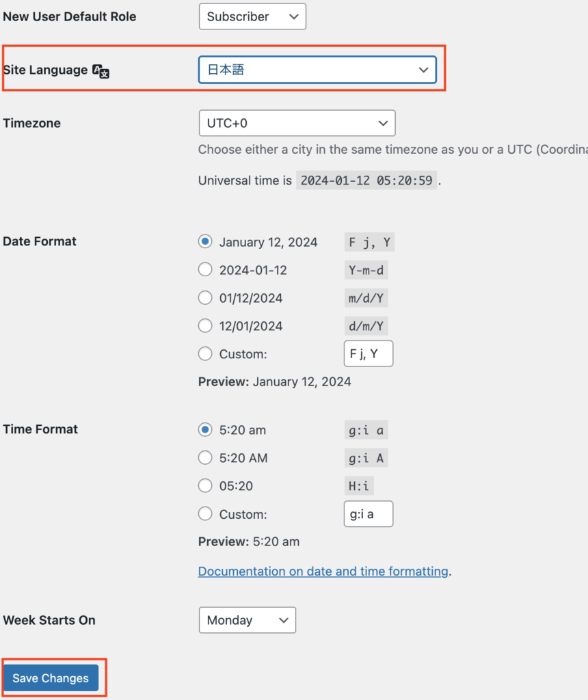This screenshot has height=700, width=588.
Task: Open Documentation on date and time formatting link
Action: coord(323,571)
